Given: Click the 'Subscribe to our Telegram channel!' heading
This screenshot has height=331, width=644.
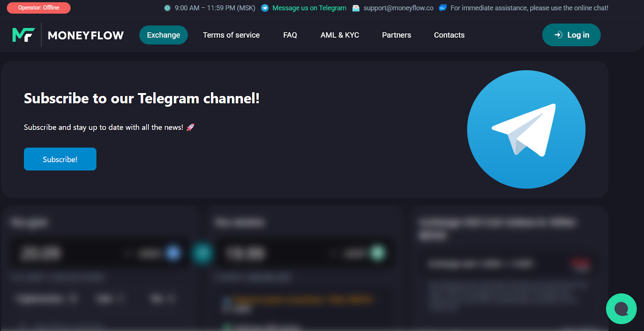Looking at the screenshot, I should (142, 98).
